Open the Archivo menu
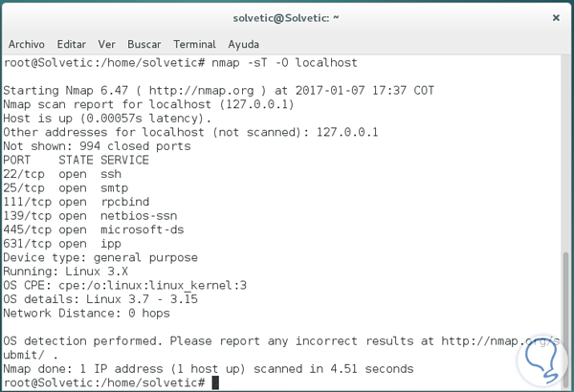Image resolution: width=574 pixels, height=392 pixels. (28, 44)
